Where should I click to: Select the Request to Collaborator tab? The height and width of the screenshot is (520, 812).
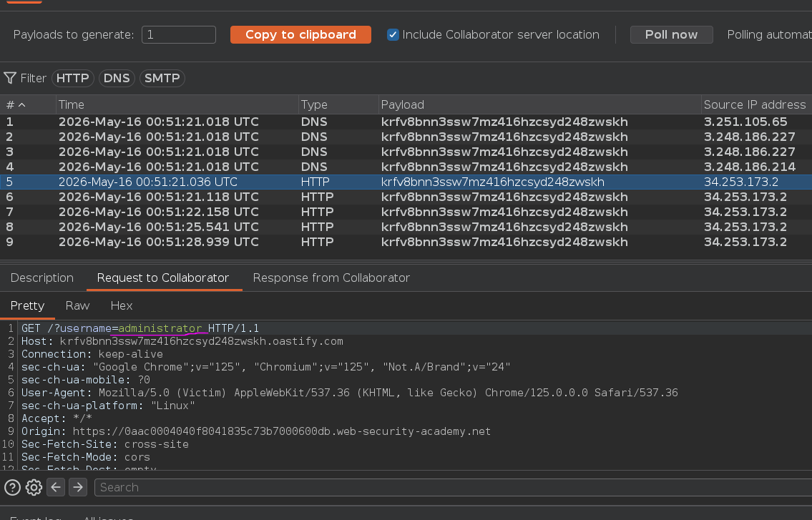coord(162,278)
